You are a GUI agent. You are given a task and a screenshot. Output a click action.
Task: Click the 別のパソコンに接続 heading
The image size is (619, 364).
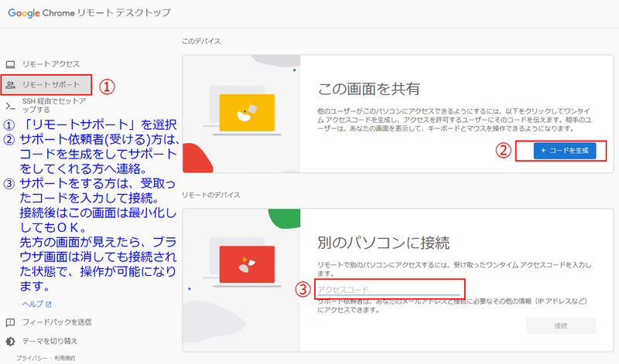[383, 243]
